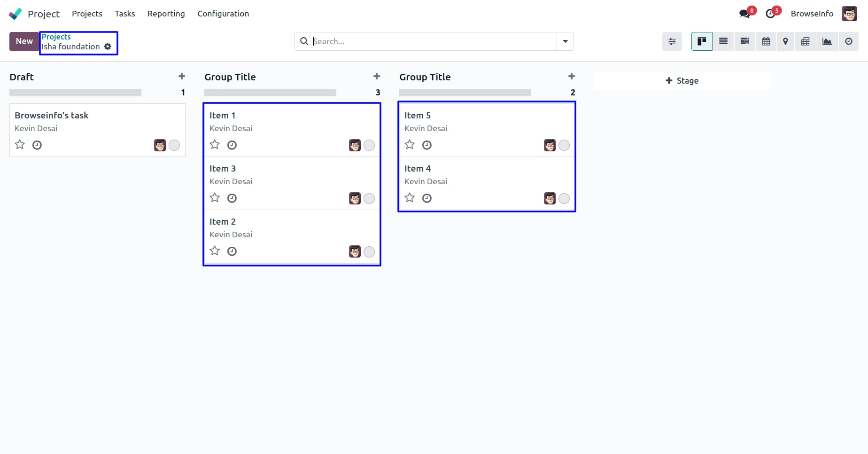Open the activity view
The width and height of the screenshot is (868, 454).
[x=848, y=41]
